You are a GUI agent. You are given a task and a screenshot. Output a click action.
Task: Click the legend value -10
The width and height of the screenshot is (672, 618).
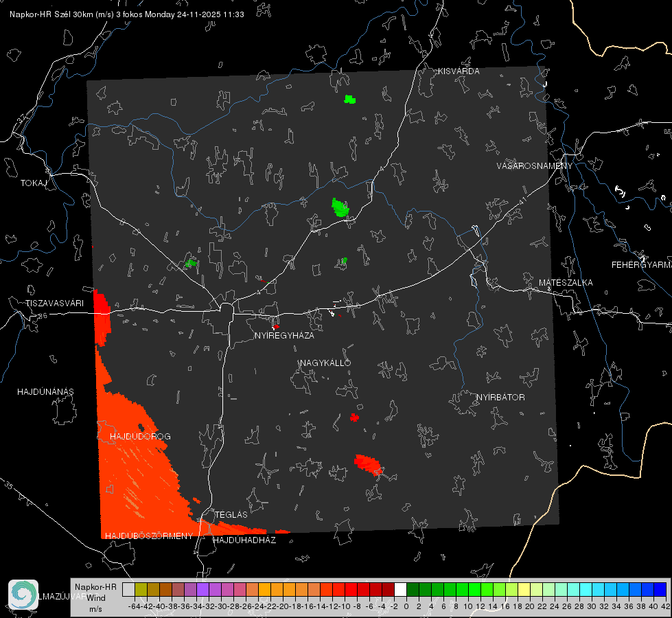[345, 606]
